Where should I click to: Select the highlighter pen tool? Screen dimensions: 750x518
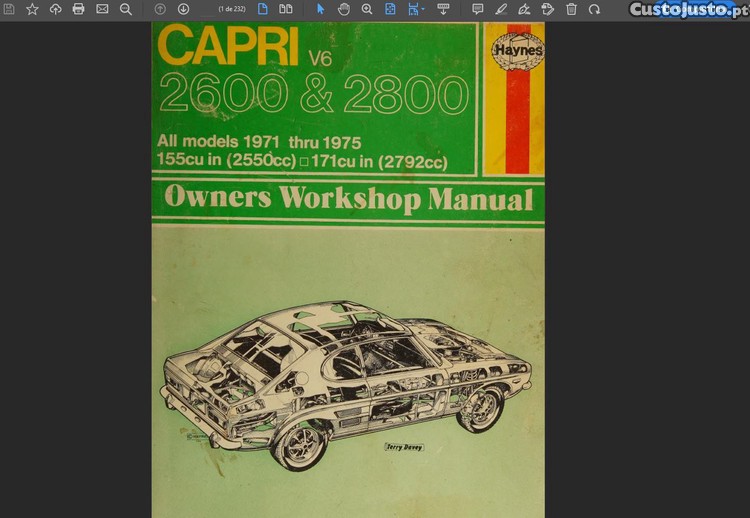coord(501,9)
